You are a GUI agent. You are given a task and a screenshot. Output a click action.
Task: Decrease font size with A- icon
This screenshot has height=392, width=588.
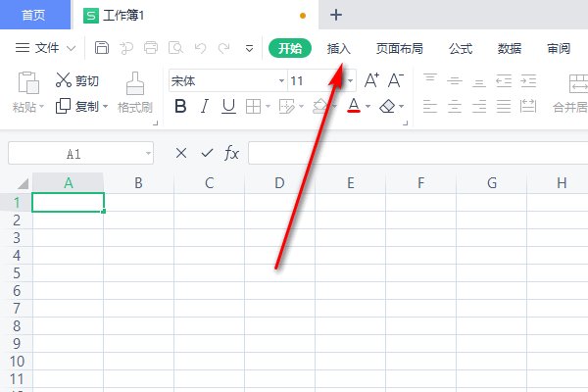pyautogui.click(x=396, y=80)
